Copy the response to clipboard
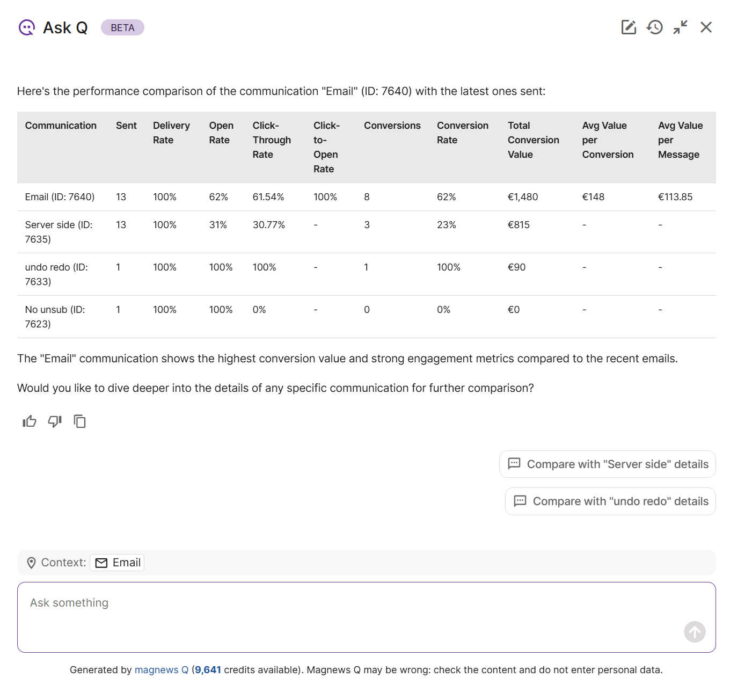 tap(80, 421)
